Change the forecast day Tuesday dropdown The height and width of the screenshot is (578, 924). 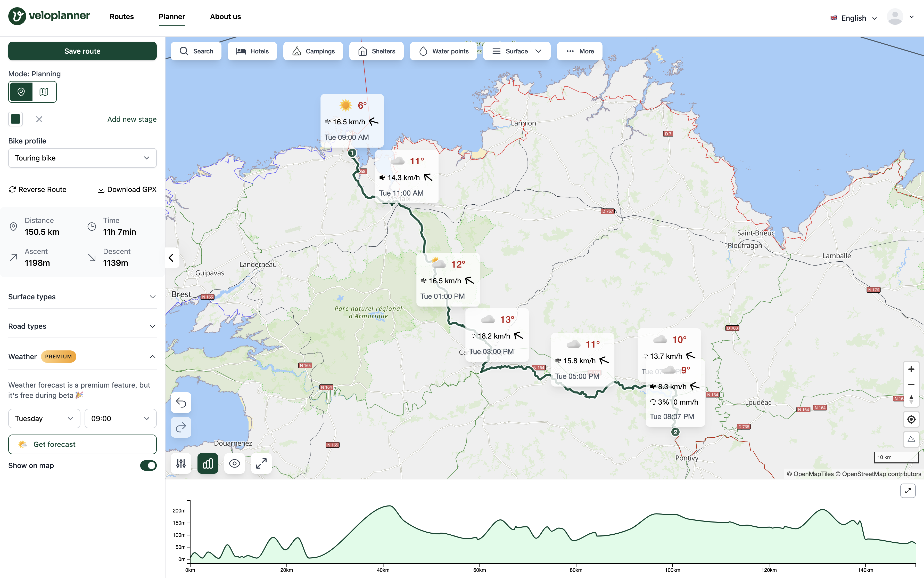[44, 419]
